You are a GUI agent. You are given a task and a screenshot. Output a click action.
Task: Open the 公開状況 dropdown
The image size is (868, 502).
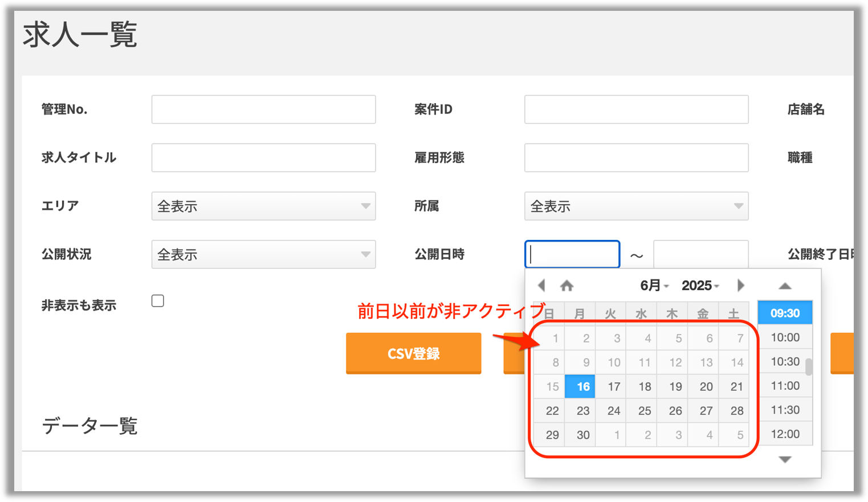(263, 255)
